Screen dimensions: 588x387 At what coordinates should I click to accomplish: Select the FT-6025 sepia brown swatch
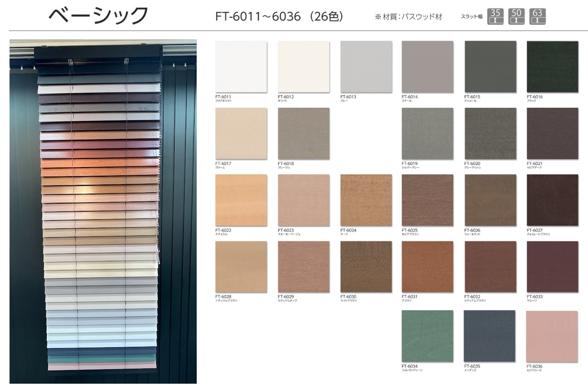point(427,200)
